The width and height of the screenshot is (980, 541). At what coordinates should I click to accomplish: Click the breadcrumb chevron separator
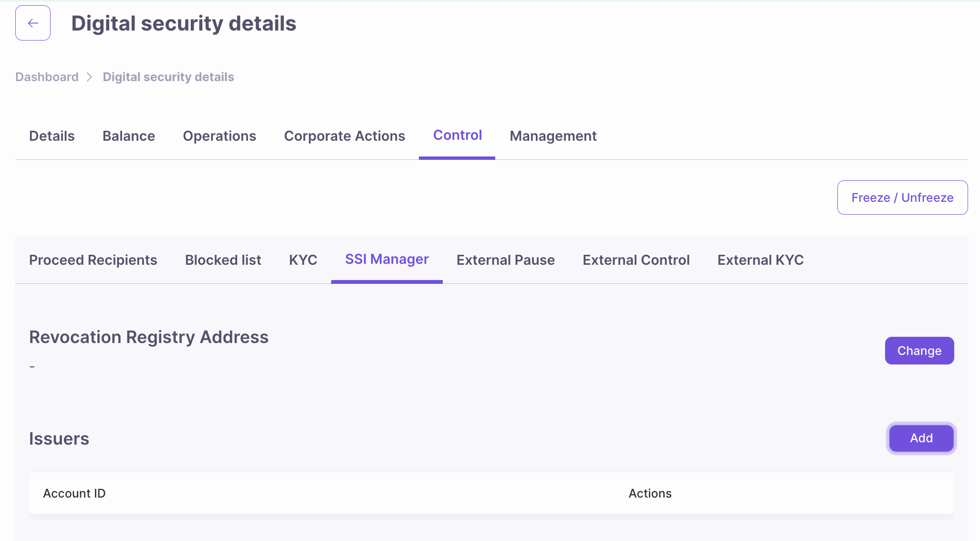pyautogui.click(x=90, y=77)
